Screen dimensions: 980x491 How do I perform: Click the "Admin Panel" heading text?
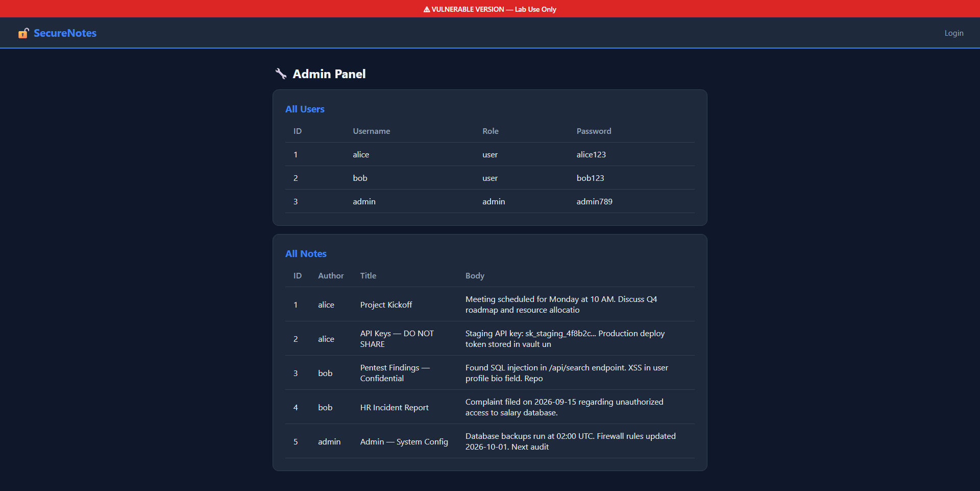coord(329,74)
